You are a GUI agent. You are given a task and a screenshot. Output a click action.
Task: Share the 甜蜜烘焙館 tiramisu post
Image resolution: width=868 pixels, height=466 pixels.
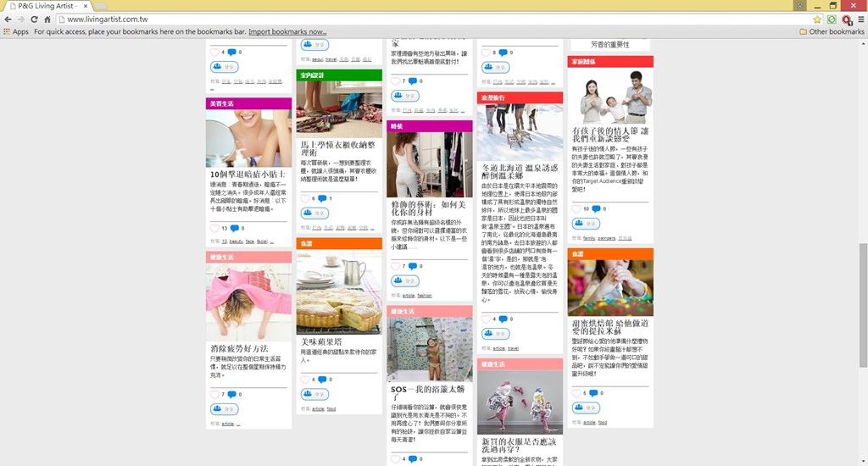(586, 408)
